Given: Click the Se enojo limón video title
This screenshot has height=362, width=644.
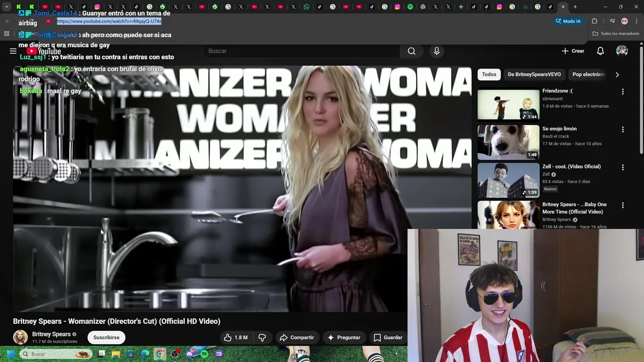Looking at the screenshot, I should click(559, 129).
